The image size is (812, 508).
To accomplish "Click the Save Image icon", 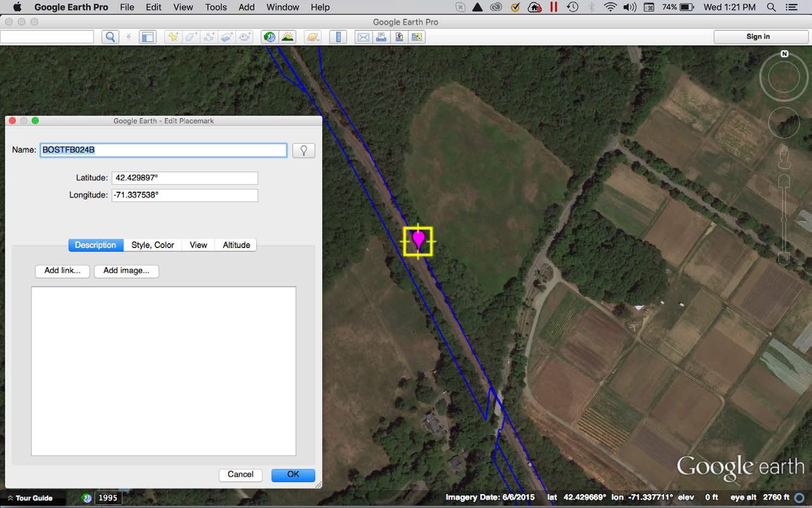I will 399,37.
